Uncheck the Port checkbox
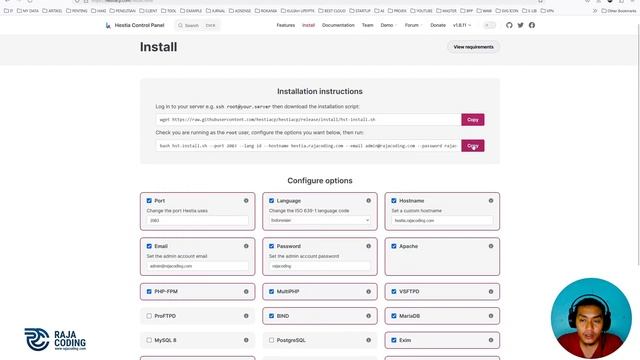The width and height of the screenshot is (640, 360). point(149,201)
